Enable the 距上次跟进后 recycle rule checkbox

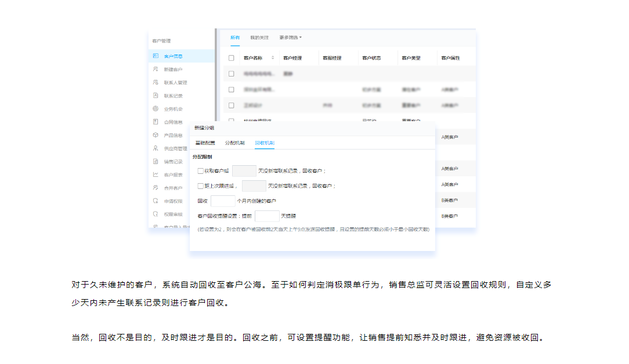(201, 186)
